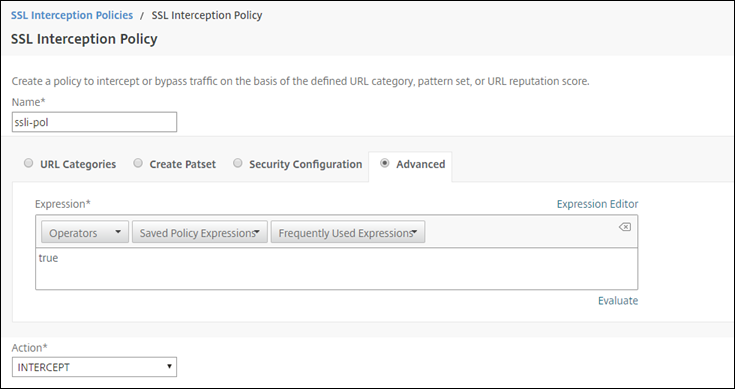The width and height of the screenshot is (735, 389).
Task: Clear the expression using the backspace icon
Action: click(625, 227)
